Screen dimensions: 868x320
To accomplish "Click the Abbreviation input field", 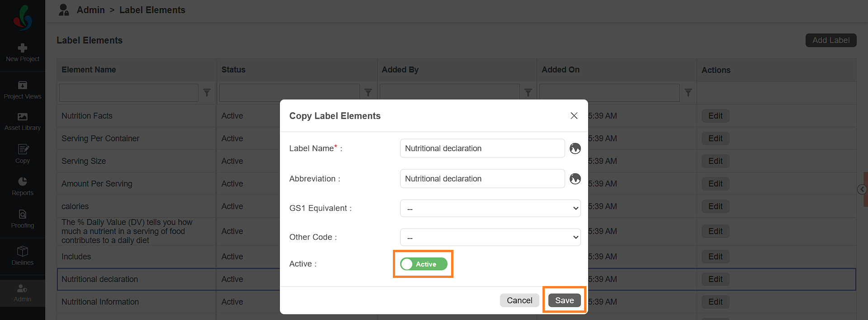I will 482,179.
